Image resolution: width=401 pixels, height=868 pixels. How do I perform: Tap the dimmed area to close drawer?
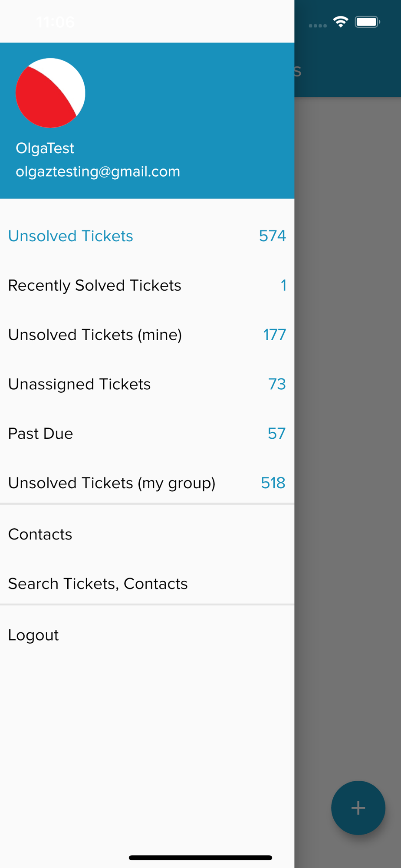click(348, 434)
